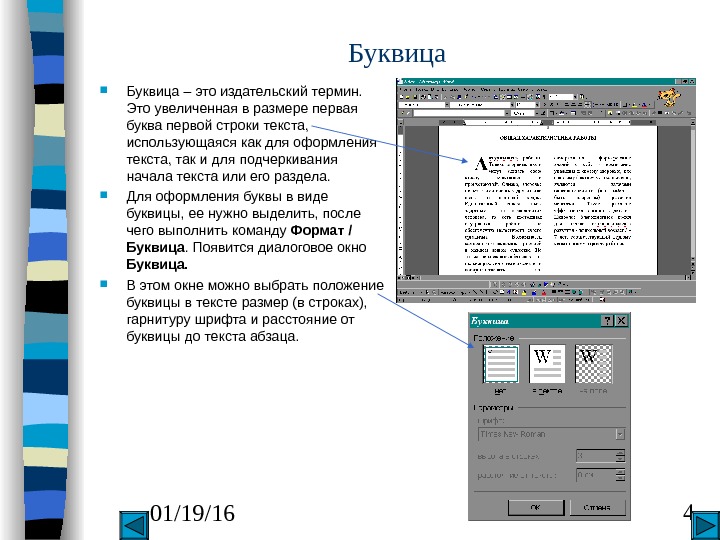Click the distance from text field
This screenshot has width=720, height=540.
pyautogui.click(x=600, y=475)
